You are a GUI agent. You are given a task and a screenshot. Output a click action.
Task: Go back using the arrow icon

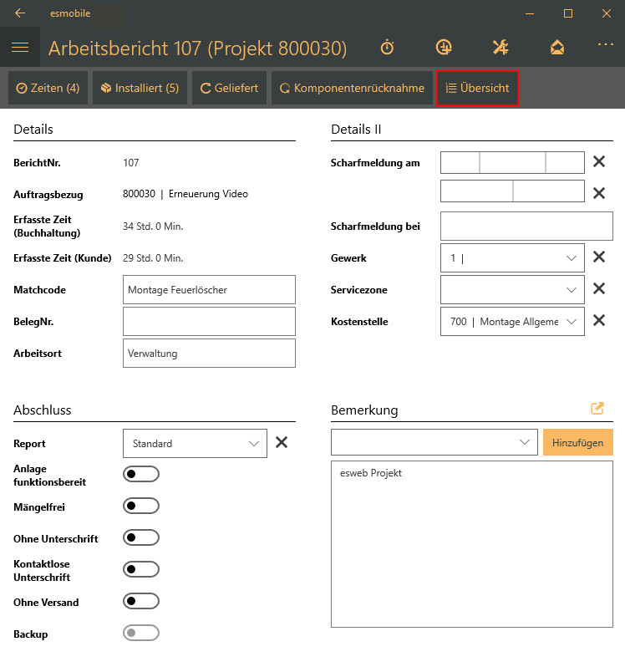tap(20, 13)
